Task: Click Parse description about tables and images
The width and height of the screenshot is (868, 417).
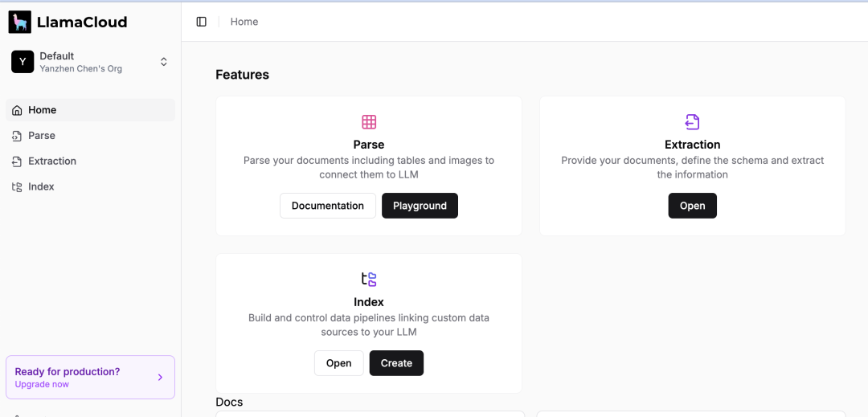Action: click(x=369, y=168)
